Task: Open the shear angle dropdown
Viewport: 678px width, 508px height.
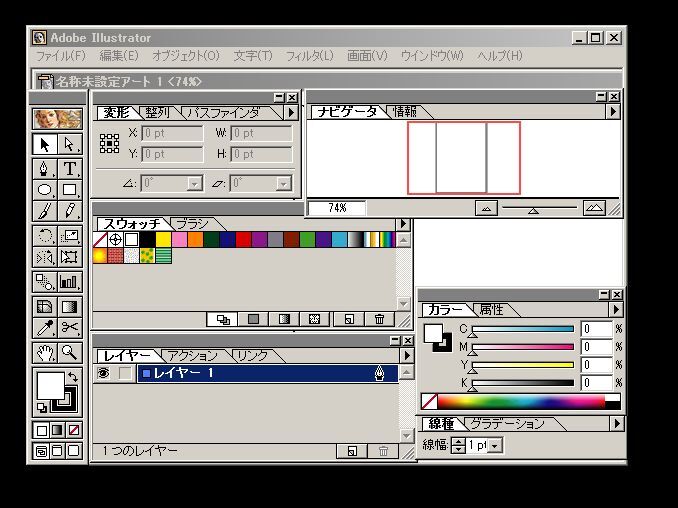Action: tap(284, 184)
